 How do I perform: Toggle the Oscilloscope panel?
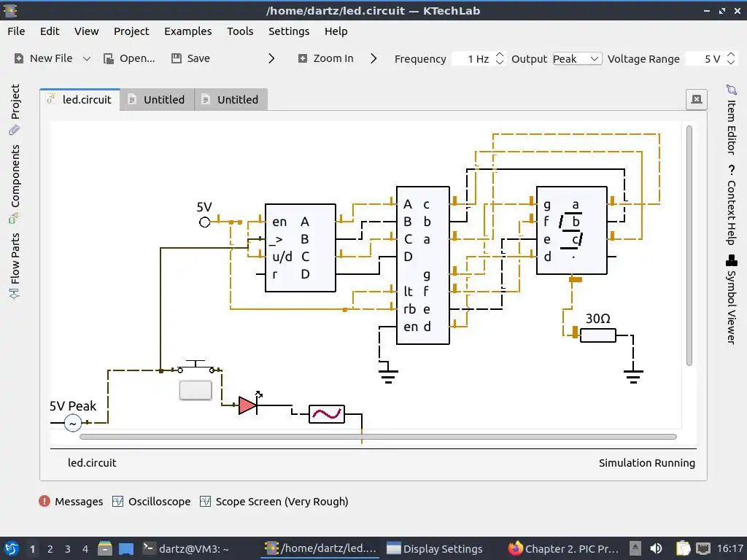[x=152, y=502]
